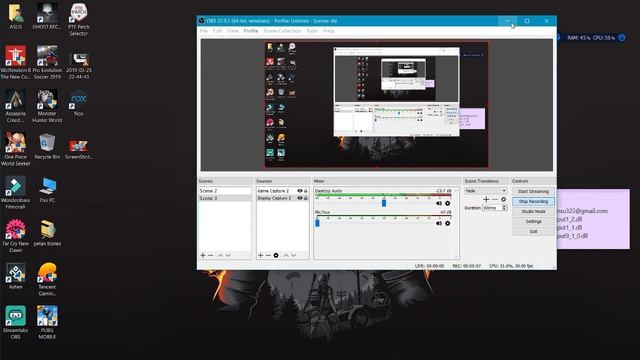Open the Scene Collection menu

pyautogui.click(x=282, y=31)
